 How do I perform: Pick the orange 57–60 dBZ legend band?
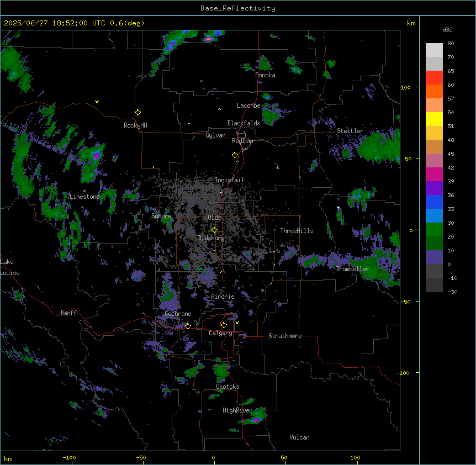click(434, 91)
